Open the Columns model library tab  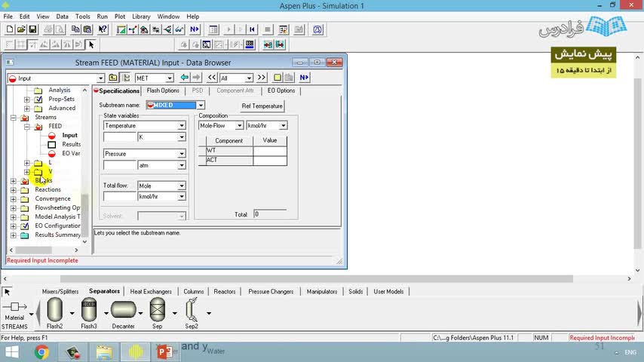click(194, 291)
